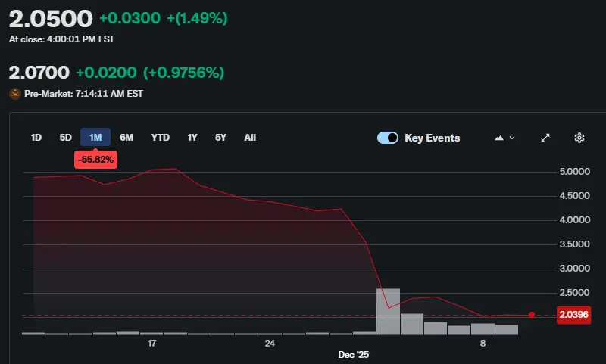Click the 5.0000 y-axis label
Image resolution: width=606 pixels, height=364 pixels.
coord(575,171)
